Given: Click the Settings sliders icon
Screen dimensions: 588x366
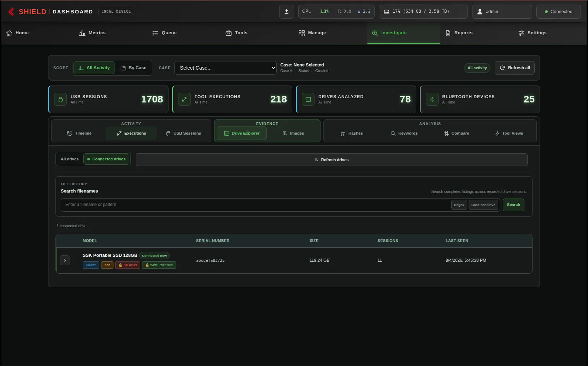Looking at the screenshot, I should coord(521,33).
